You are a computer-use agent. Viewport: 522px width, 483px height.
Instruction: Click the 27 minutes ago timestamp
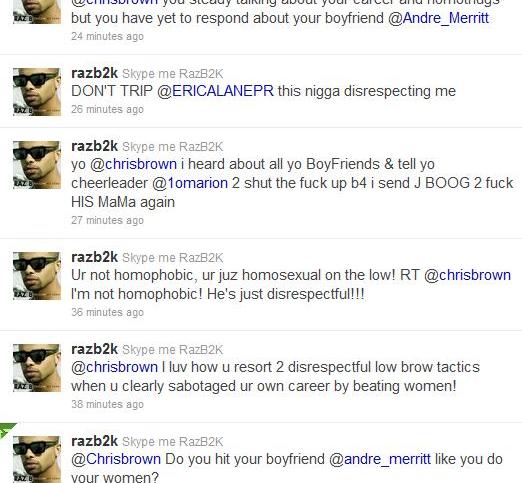tap(107, 220)
